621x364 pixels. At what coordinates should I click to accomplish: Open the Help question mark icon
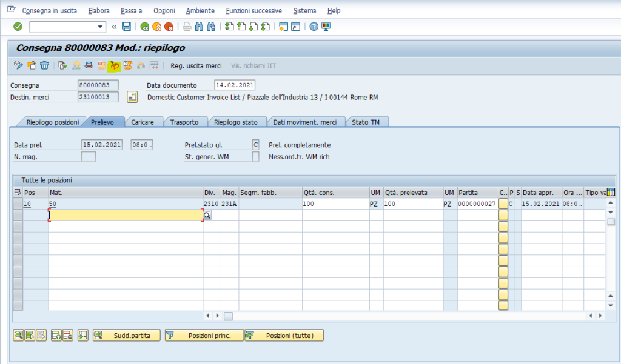point(314,27)
